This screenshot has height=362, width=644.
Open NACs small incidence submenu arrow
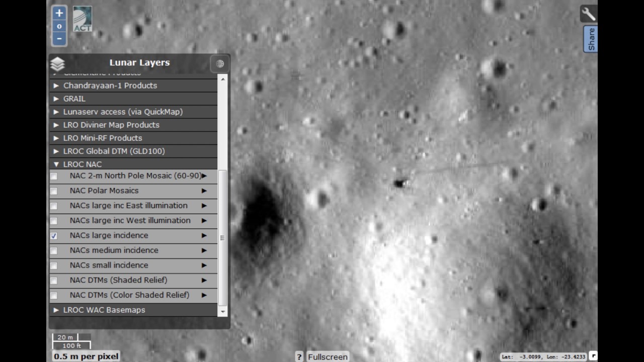tap(204, 265)
